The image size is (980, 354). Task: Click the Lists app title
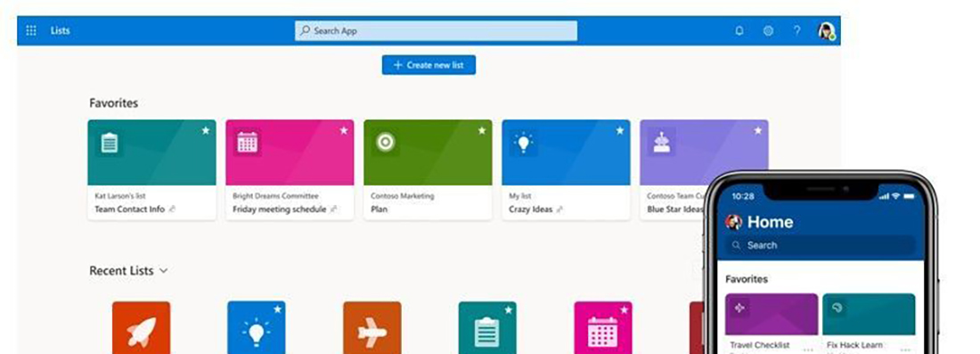pos(60,30)
